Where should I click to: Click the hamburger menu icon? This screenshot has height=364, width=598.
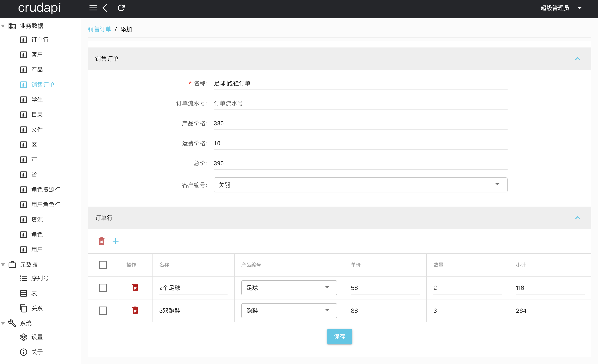(93, 8)
